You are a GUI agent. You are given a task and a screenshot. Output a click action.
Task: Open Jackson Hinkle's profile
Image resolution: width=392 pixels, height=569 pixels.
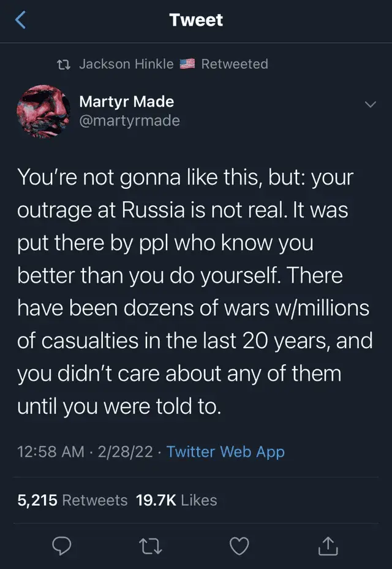127,64
